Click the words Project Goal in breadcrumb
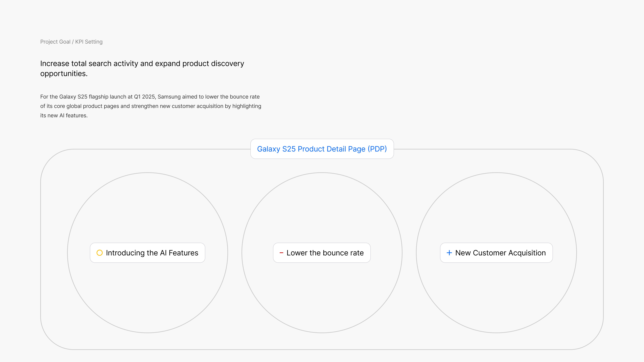Screen dimensions: 644x362 coord(55,42)
